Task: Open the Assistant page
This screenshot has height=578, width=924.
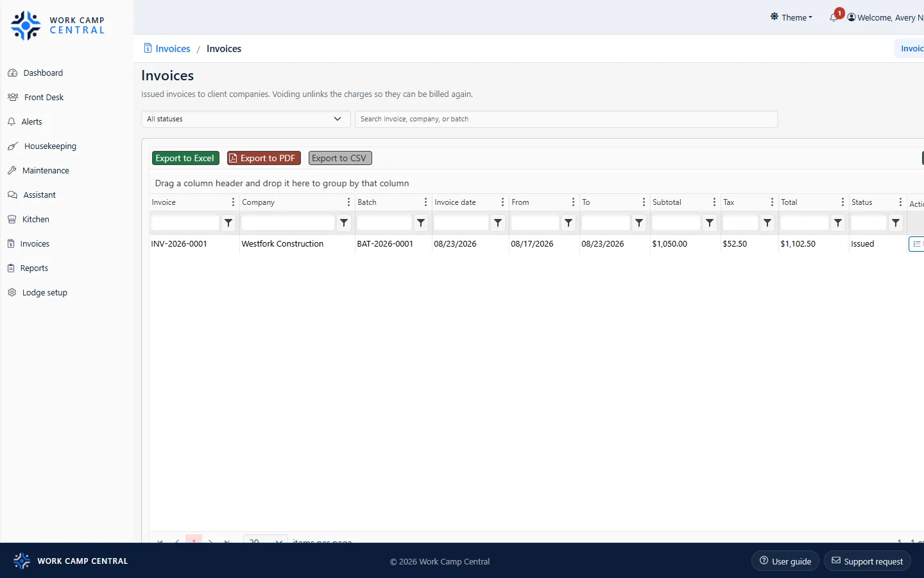Action: click(x=31, y=195)
